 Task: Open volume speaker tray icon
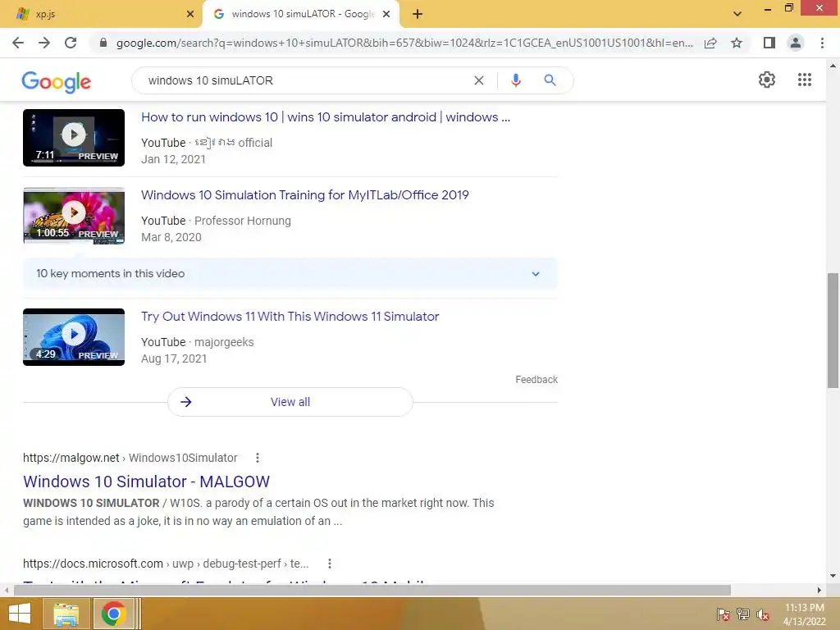point(763,614)
